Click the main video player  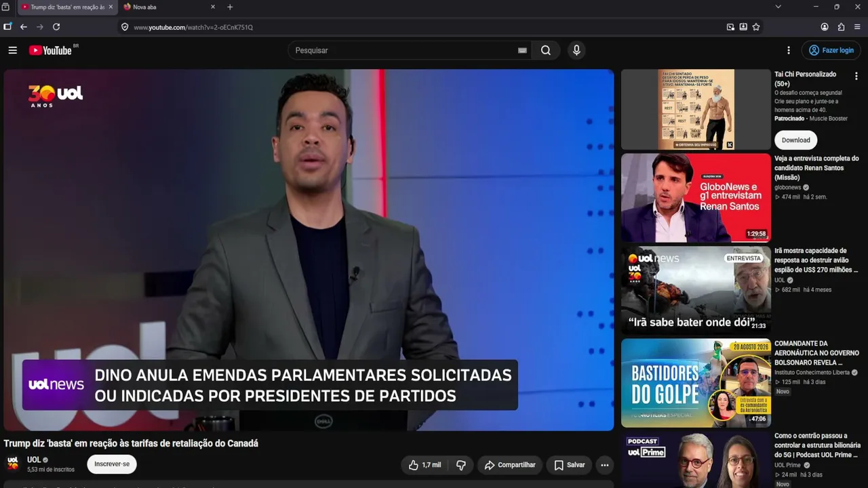pyautogui.click(x=309, y=249)
